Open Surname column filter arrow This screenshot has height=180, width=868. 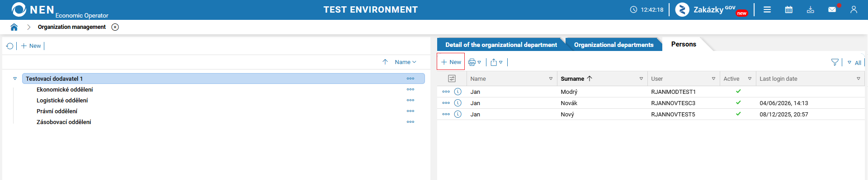point(641,78)
